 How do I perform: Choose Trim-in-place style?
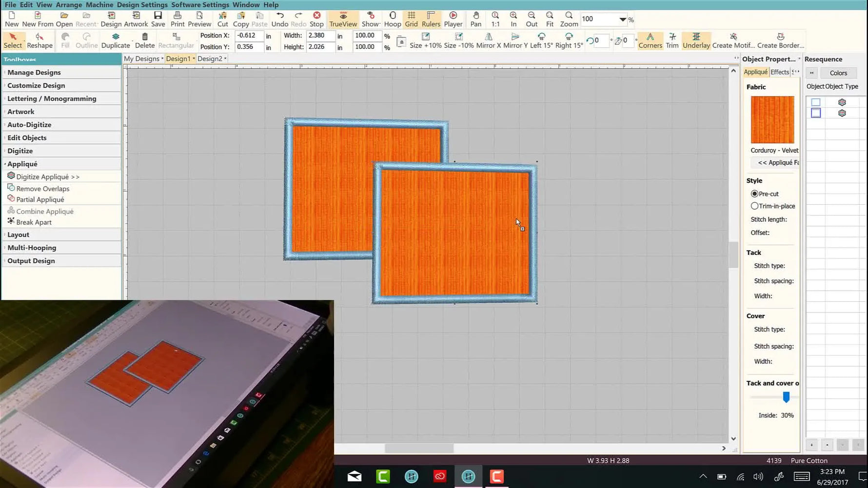754,206
